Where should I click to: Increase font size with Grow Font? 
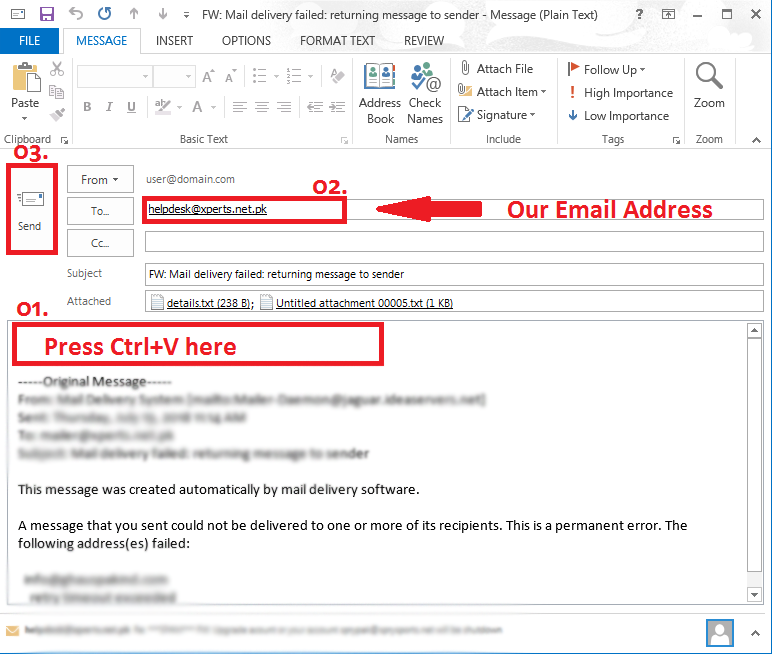(209, 76)
